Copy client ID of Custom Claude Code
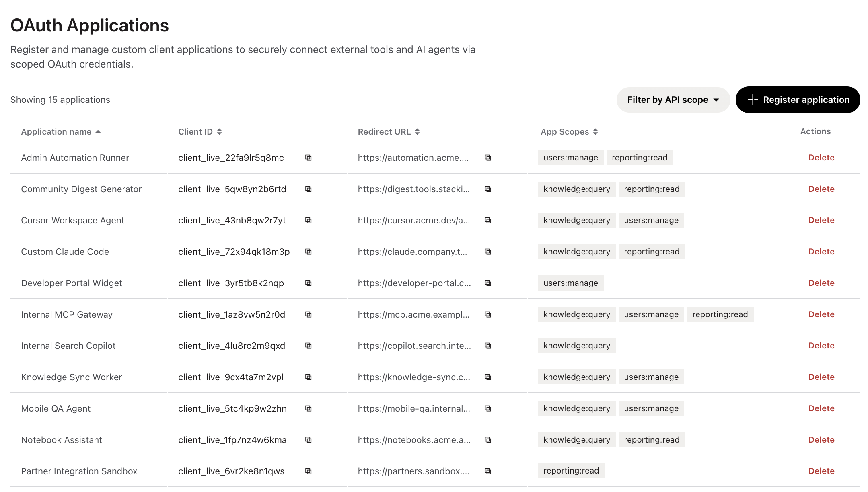Screen dimensions: 868x492 308,252
